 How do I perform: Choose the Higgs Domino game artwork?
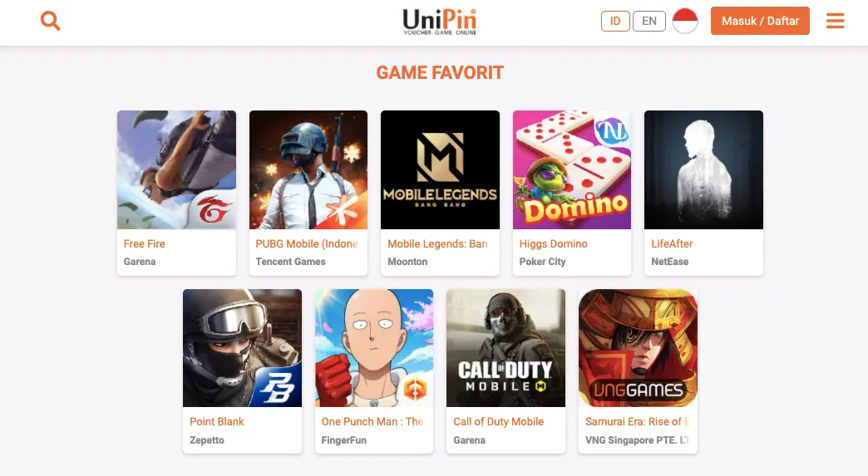pyautogui.click(x=572, y=169)
